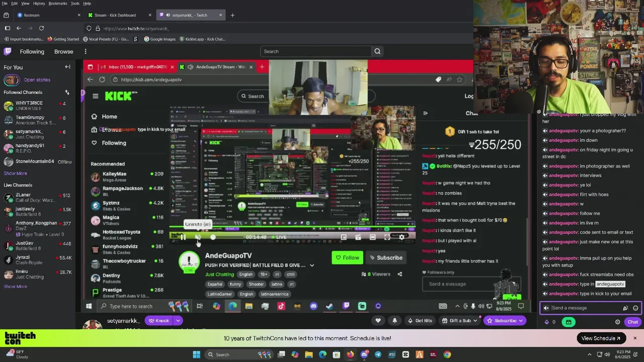Switch to Stream - Kick Dashboard tab

coord(119,15)
